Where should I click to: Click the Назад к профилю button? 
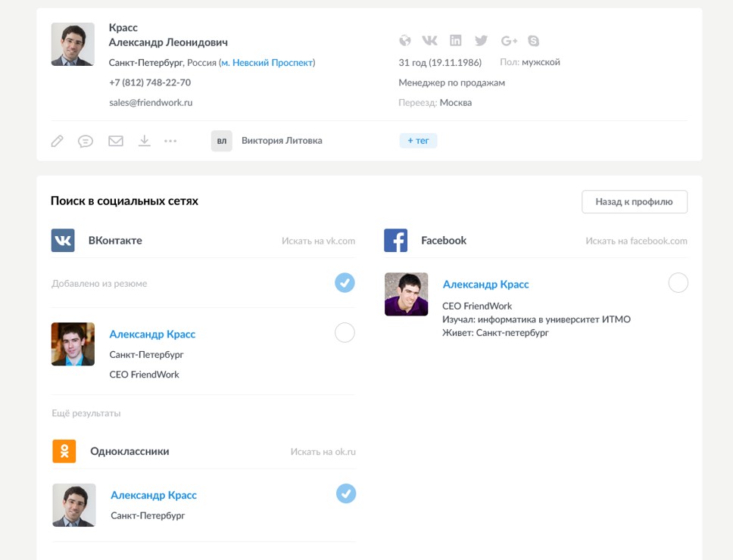pyautogui.click(x=635, y=201)
